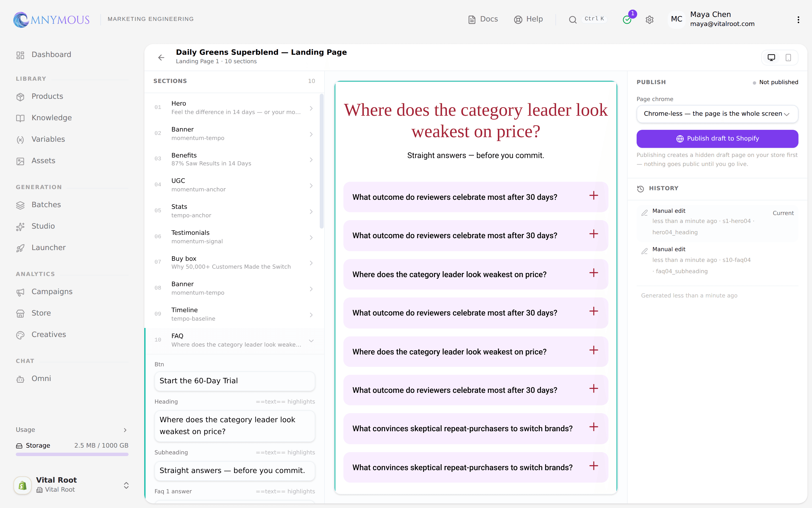Click the Storage usage progress bar
This screenshot has width=812, height=508.
click(x=72, y=454)
